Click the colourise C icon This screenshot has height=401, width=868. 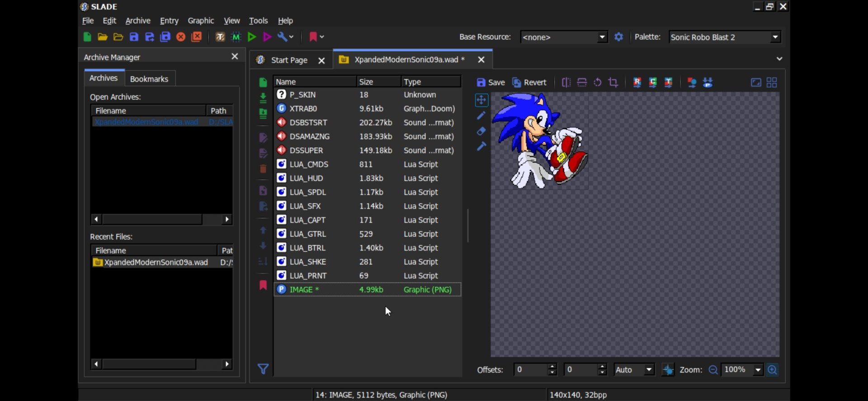coord(653,82)
